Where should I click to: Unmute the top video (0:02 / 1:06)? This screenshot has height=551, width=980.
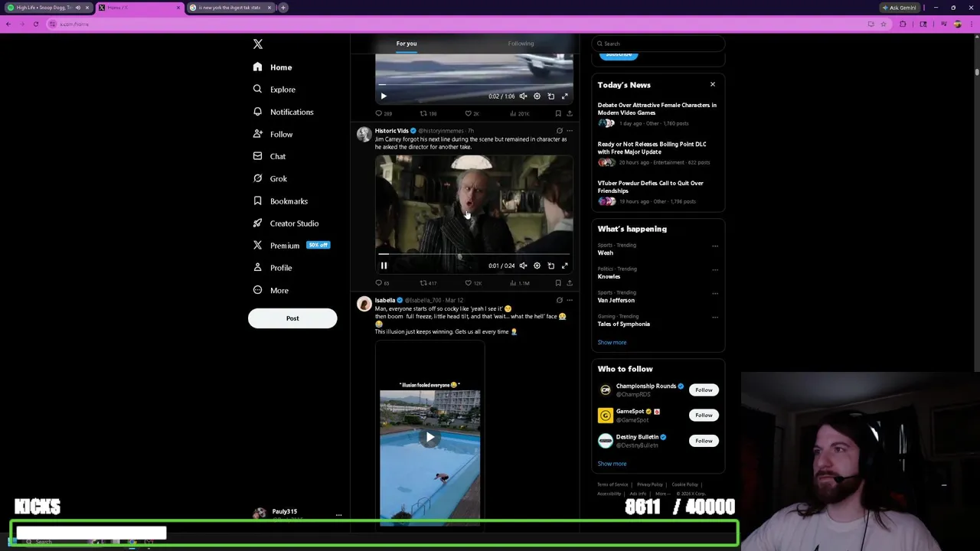523,96
